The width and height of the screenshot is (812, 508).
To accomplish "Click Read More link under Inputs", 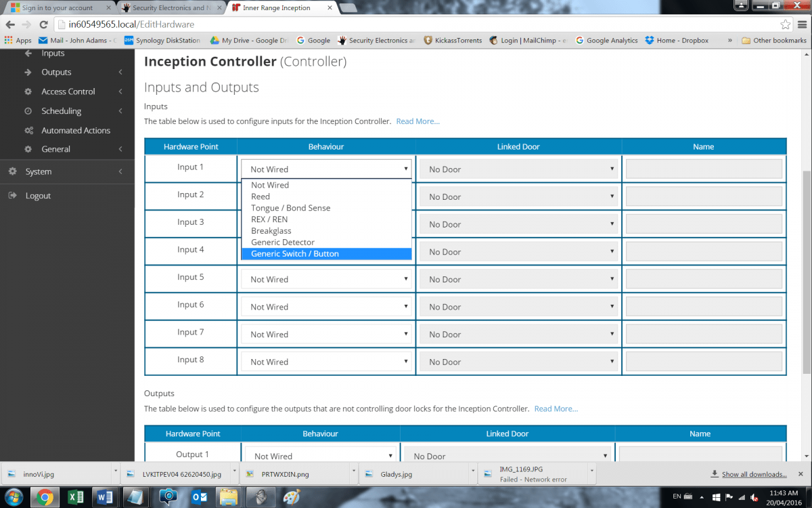I will 418,121.
